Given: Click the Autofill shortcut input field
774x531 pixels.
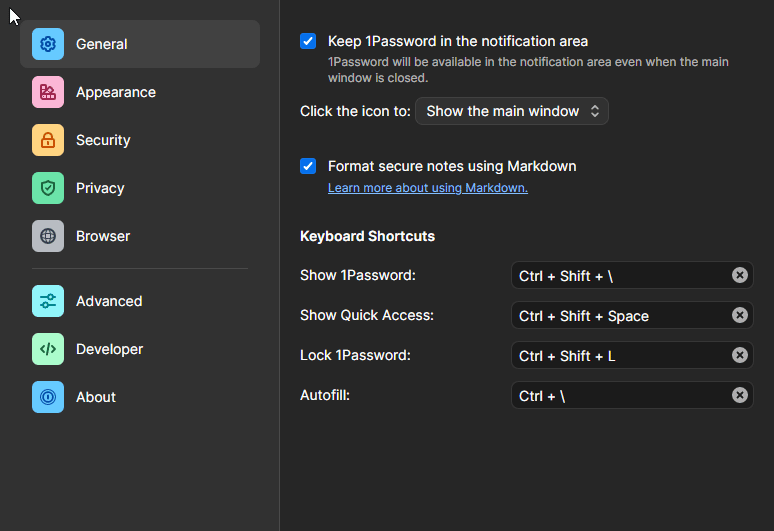Looking at the screenshot, I should pos(620,395).
